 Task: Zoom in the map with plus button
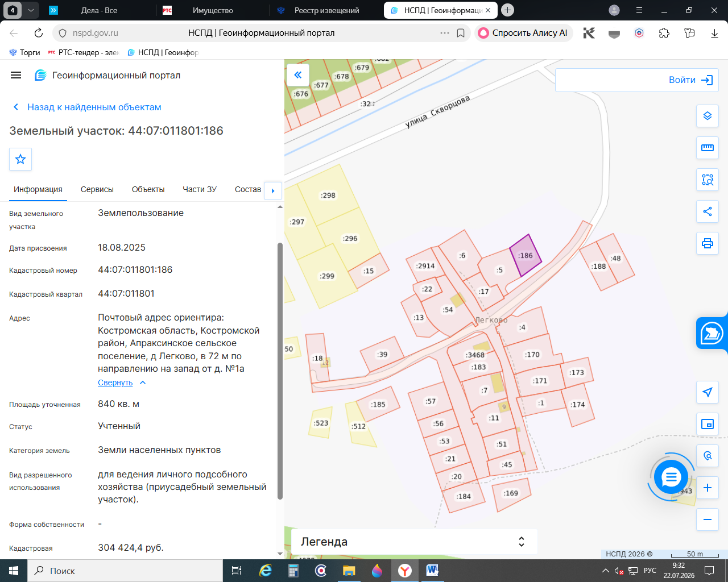(708, 488)
